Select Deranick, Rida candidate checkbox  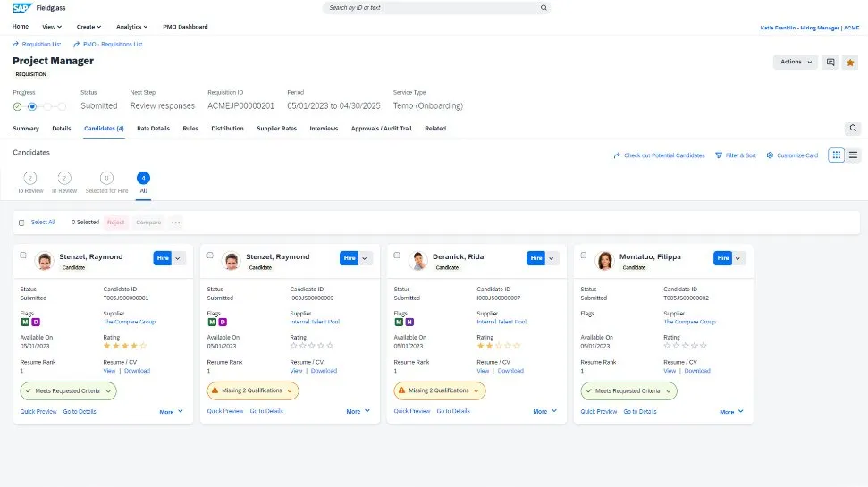pos(397,256)
